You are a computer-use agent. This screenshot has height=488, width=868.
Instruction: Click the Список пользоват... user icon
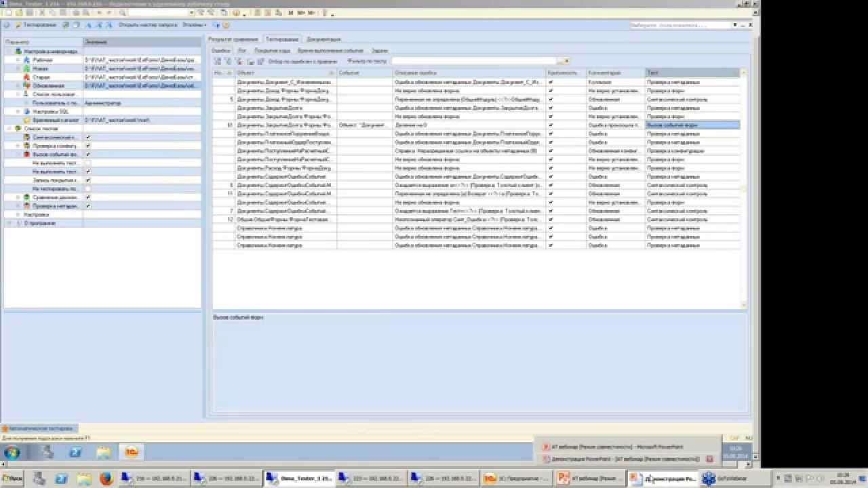click(26, 94)
